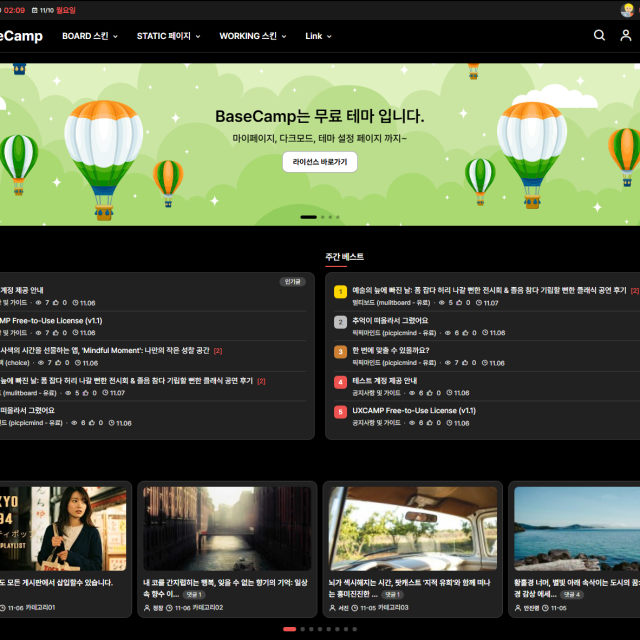Click the gray rank 2 badge
The height and width of the screenshot is (640, 640).
tap(340, 322)
